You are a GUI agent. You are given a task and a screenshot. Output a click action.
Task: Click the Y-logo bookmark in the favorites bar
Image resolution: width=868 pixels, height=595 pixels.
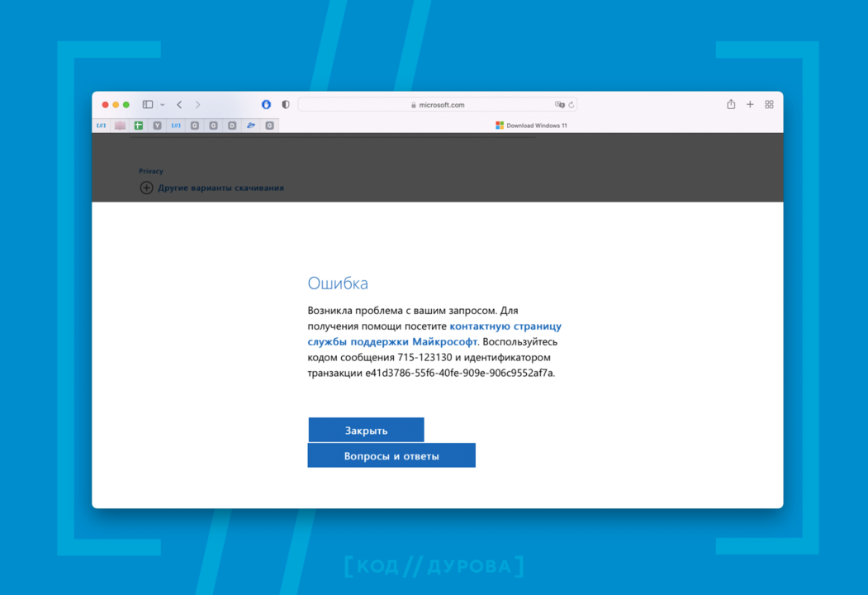(157, 125)
